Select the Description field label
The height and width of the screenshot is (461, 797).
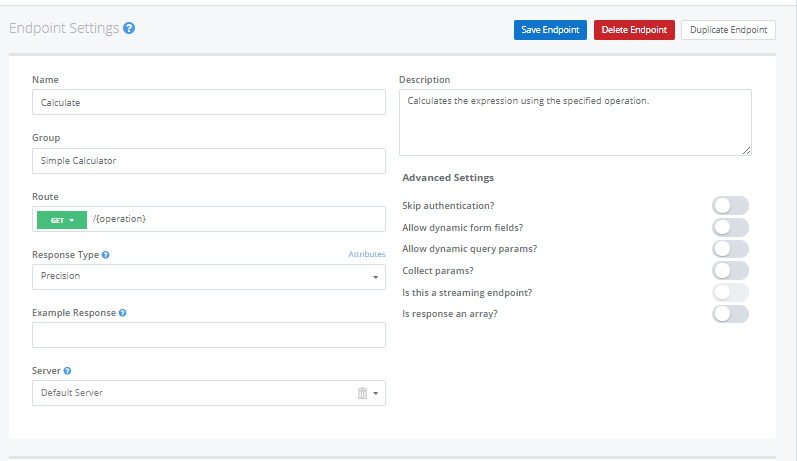[424, 80]
